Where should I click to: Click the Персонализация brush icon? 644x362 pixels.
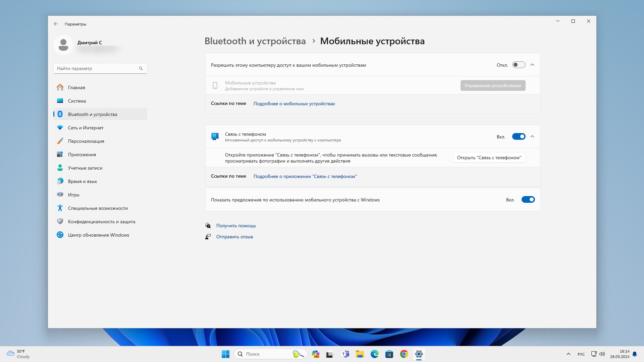(60, 141)
